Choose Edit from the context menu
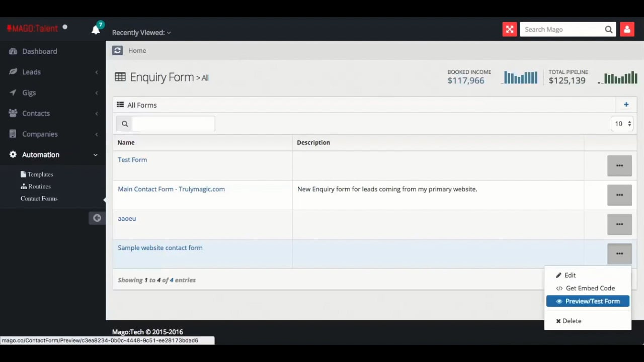Image resolution: width=644 pixels, height=362 pixels. point(588,275)
